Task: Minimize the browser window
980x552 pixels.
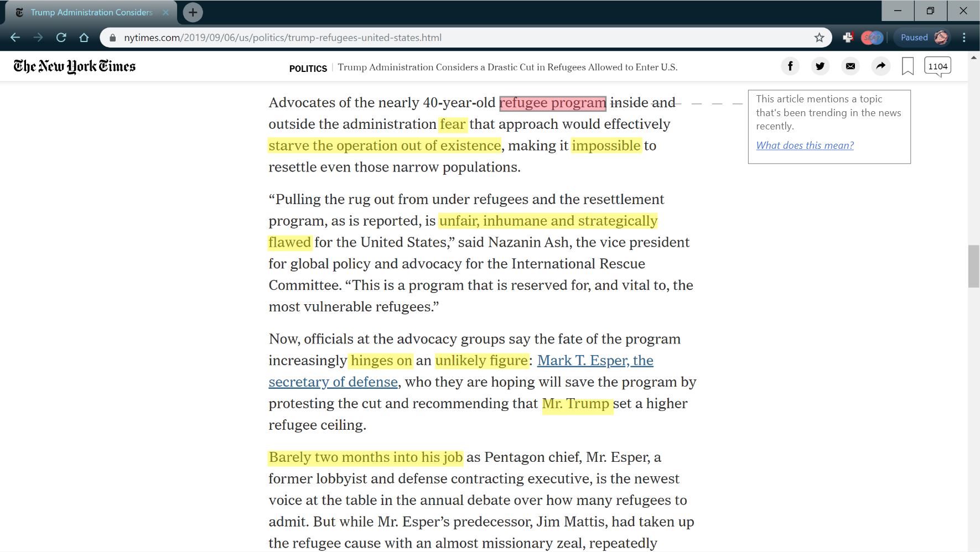Action: coord(898,11)
